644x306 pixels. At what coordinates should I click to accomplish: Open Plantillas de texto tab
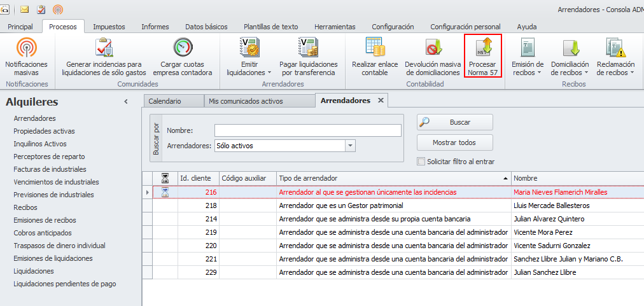pos(271,27)
